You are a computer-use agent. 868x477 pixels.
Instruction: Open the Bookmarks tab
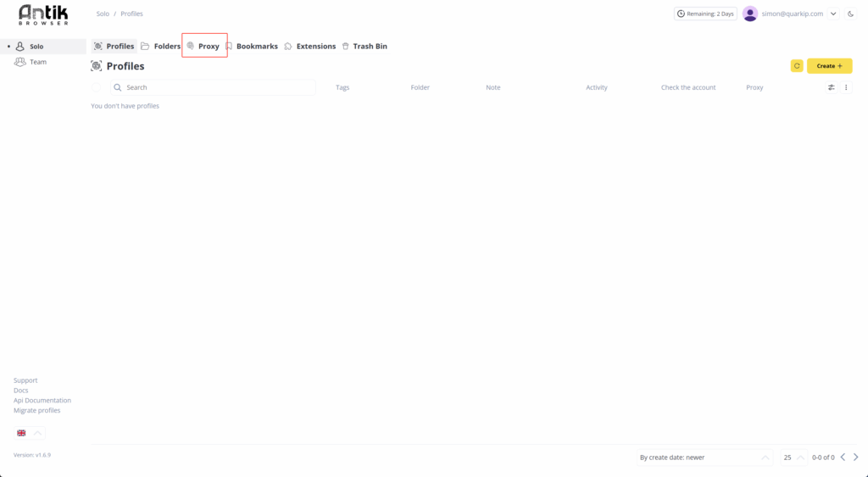tap(251, 46)
